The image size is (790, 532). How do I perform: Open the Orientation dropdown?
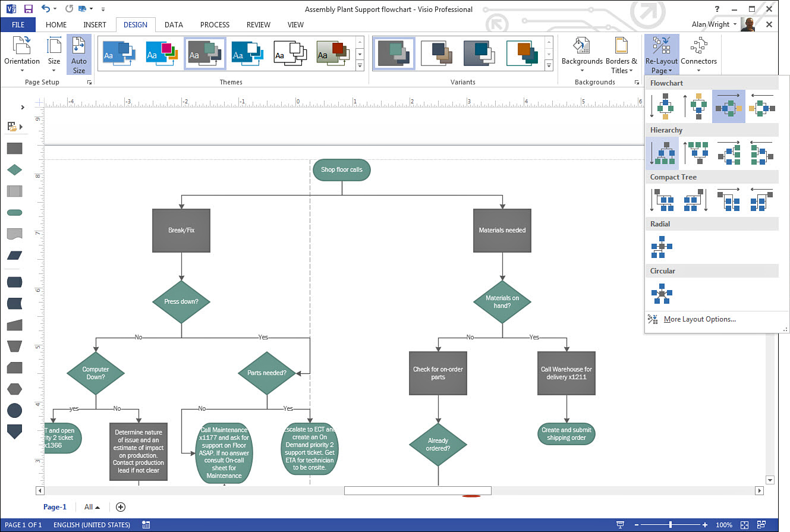click(22, 55)
